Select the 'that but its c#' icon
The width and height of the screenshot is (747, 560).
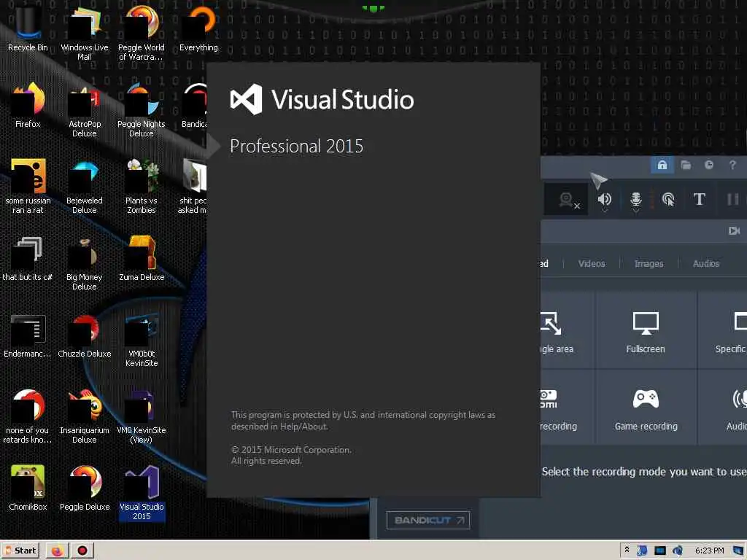click(28, 258)
